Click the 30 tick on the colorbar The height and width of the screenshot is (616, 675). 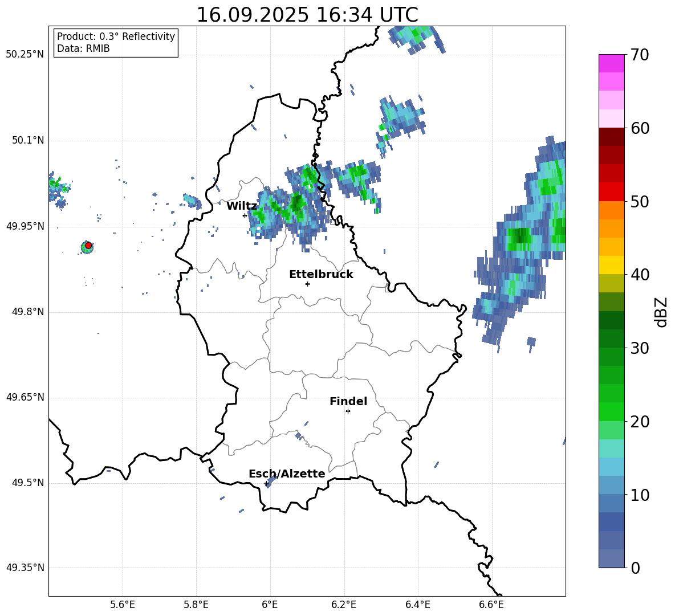[x=640, y=348]
